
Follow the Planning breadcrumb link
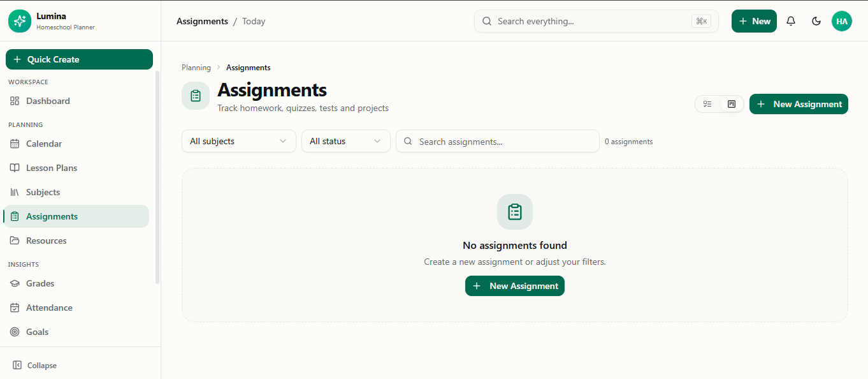click(x=196, y=68)
